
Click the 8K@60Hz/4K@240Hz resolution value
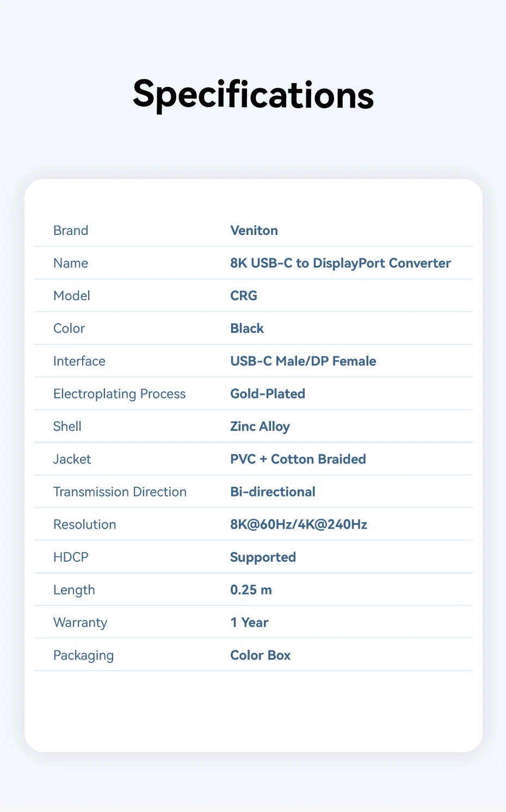(x=298, y=524)
